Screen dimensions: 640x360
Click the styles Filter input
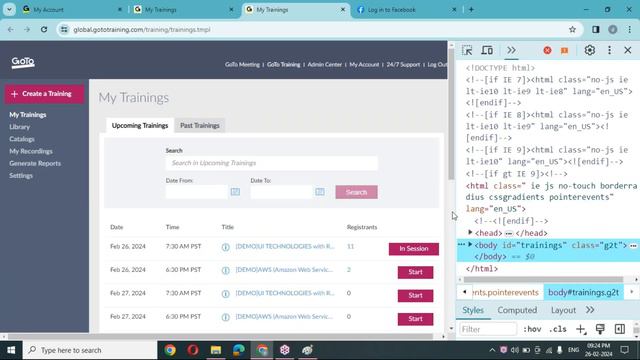point(488,329)
